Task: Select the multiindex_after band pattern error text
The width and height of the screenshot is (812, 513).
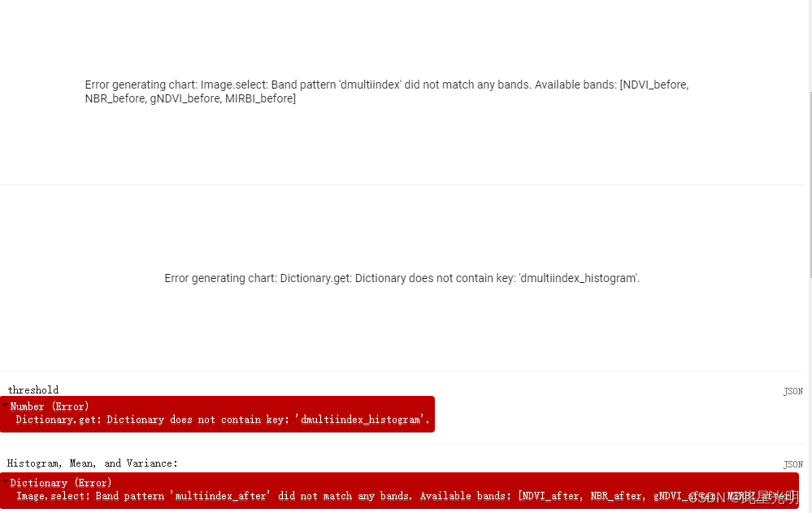Action: [219, 496]
